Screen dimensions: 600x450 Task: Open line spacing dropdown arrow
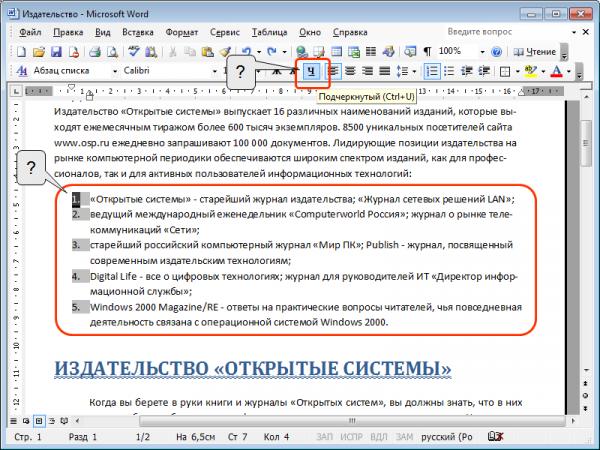point(414,72)
